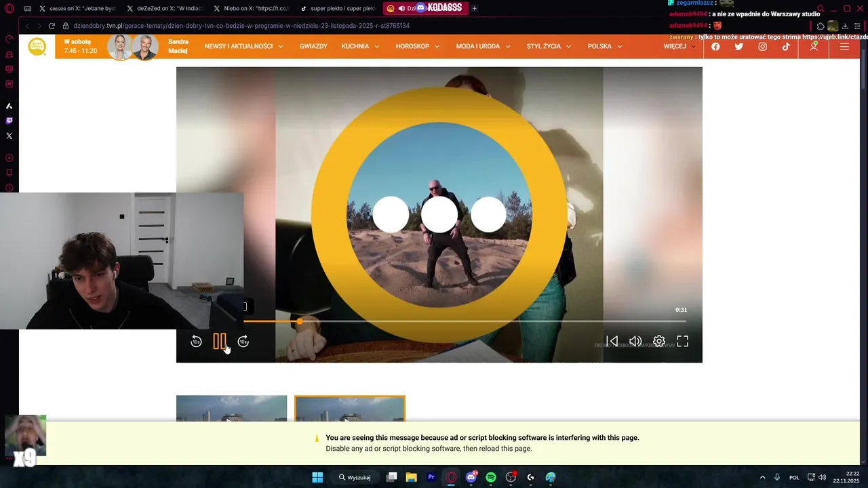Viewport: 868px width, 488px height.
Task: Open the Logitech G Hub taskbar icon
Action: [530, 477]
